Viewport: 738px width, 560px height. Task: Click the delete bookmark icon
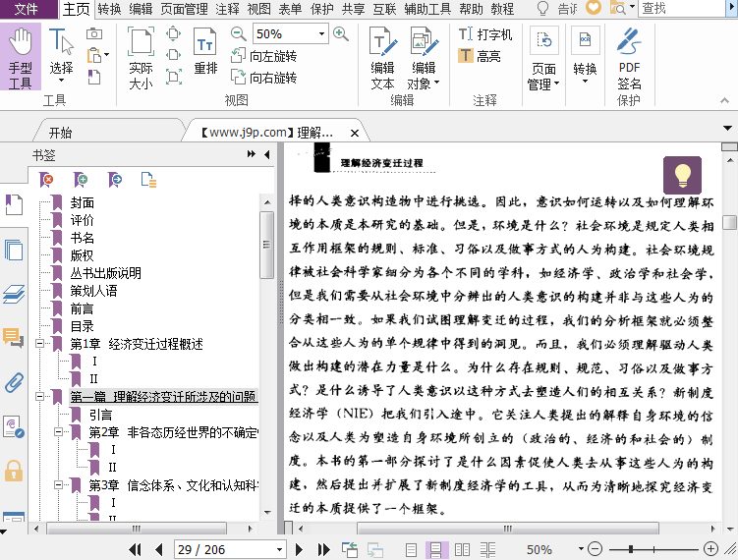[46, 179]
